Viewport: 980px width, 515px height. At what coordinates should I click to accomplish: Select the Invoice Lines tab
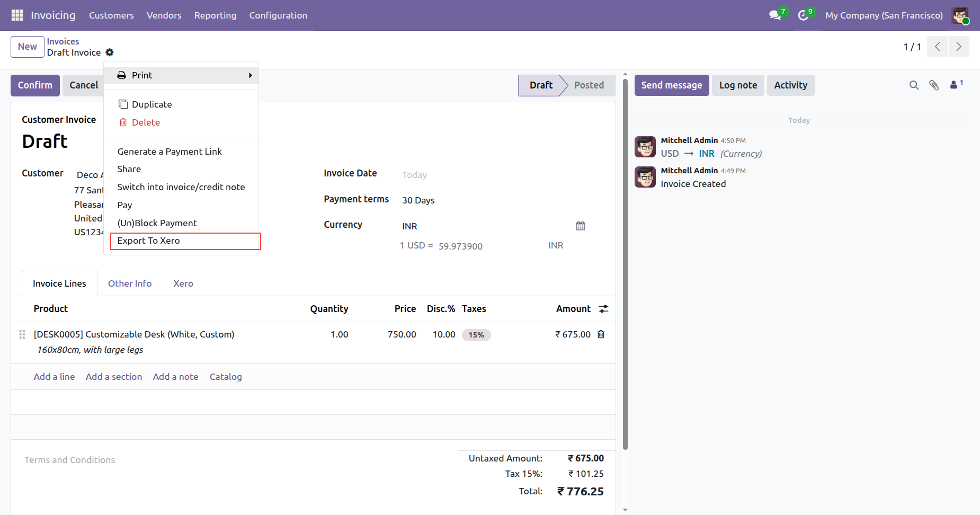[x=59, y=283]
